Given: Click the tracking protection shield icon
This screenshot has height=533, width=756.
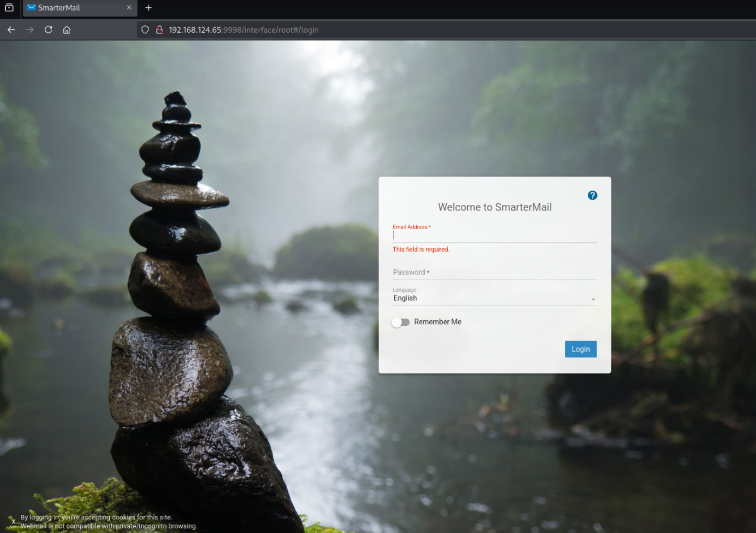Looking at the screenshot, I should tap(145, 30).
